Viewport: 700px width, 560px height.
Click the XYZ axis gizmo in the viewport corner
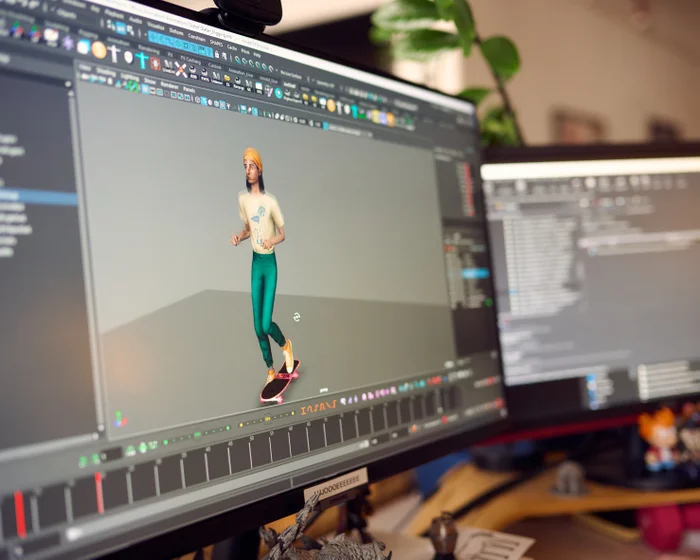[120, 419]
